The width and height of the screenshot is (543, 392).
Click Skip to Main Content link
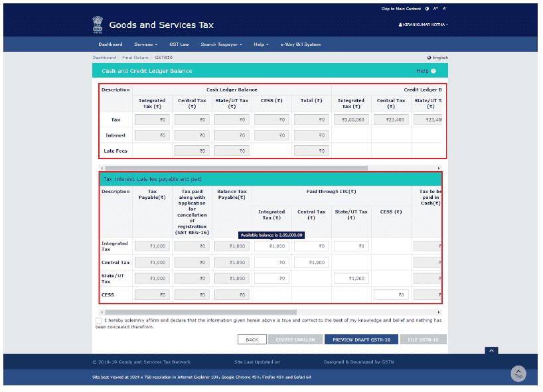pos(401,9)
